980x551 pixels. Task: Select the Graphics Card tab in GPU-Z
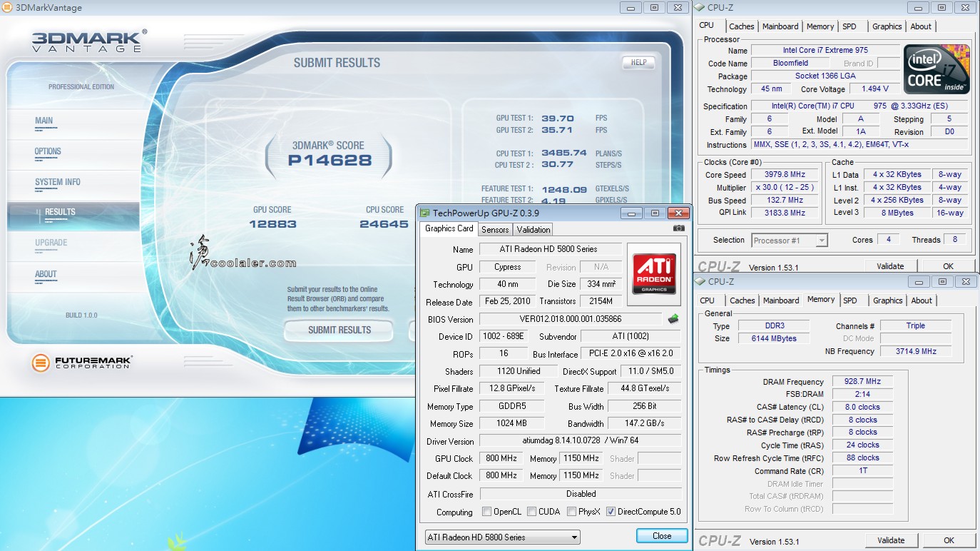coord(449,228)
